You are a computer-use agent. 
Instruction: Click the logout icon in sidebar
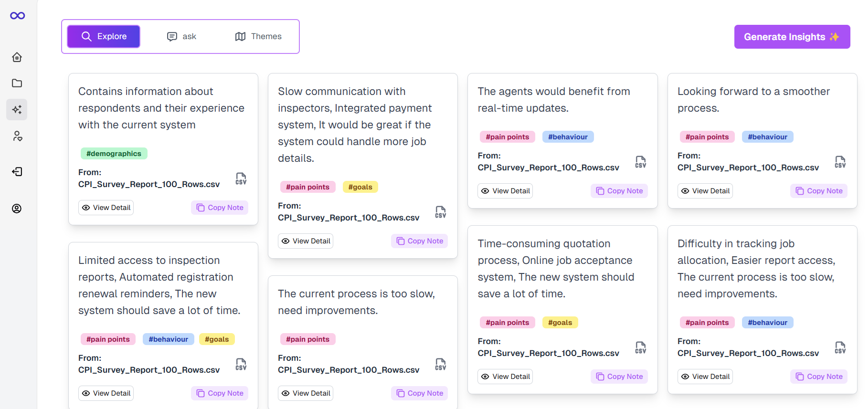tap(17, 172)
